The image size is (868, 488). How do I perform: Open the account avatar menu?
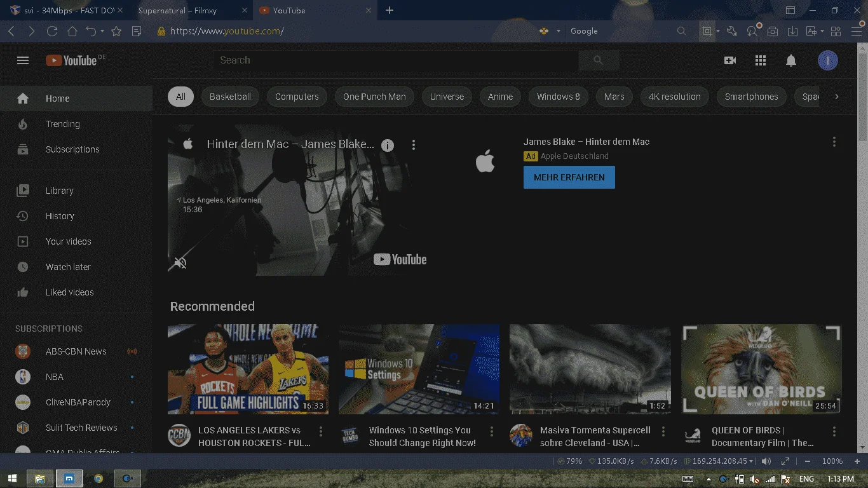coord(828,60)
